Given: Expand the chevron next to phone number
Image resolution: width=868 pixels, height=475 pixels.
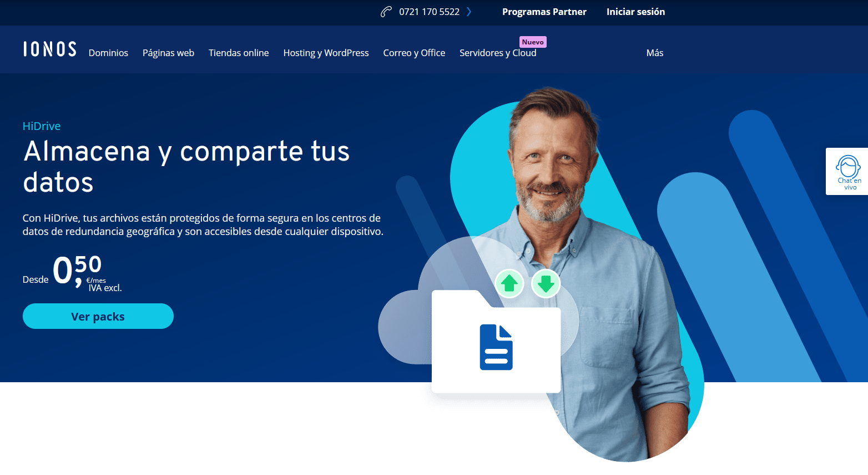Looking at the screenshot, I should 469,12.
